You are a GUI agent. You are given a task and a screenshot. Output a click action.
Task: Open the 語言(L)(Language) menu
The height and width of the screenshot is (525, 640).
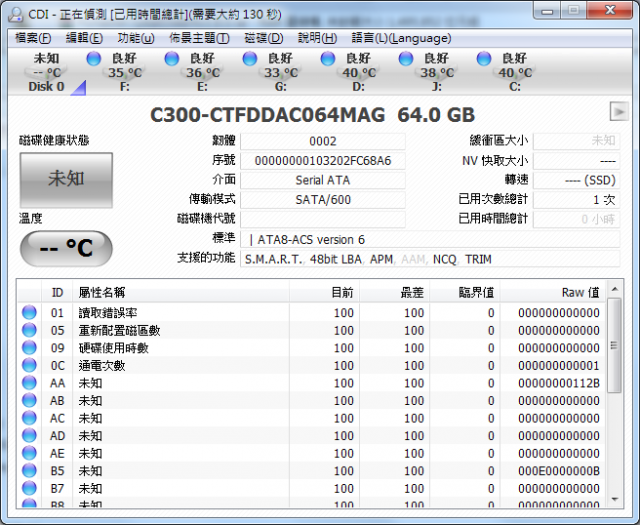pos(401,38)
